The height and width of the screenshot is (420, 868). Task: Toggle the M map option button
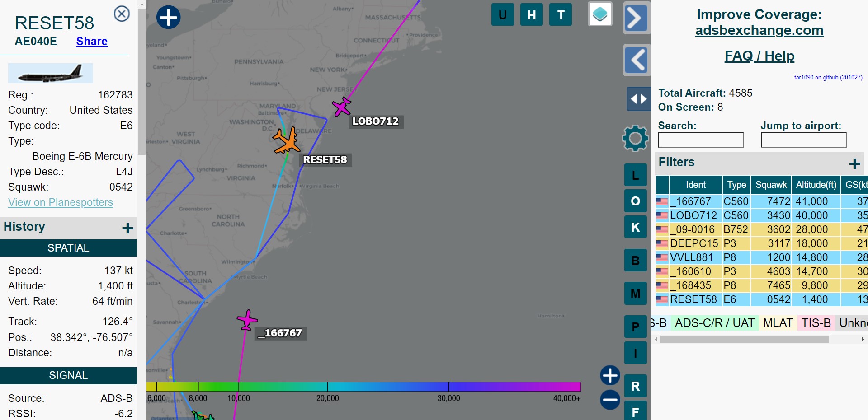[635, 294]
